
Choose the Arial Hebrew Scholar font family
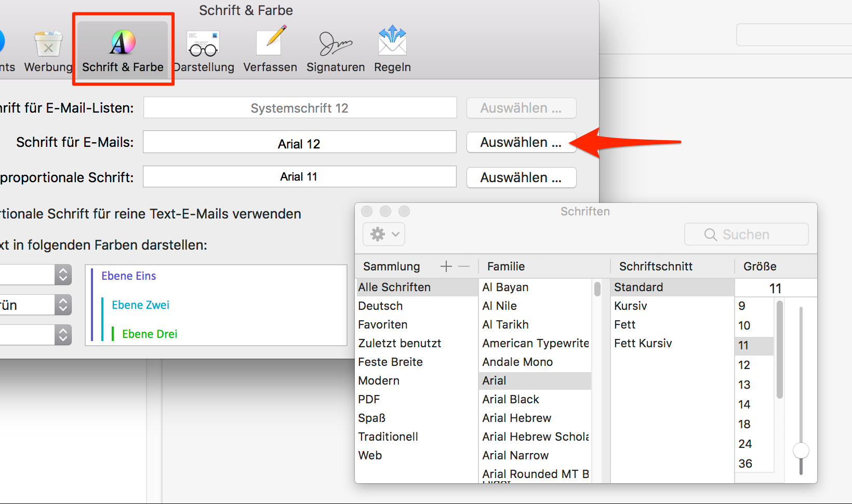point(535,437)
